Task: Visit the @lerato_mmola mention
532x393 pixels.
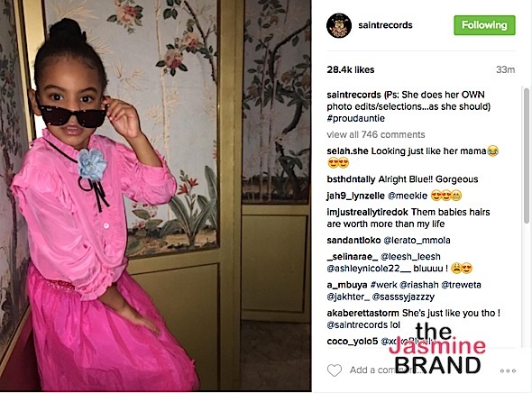Action: click(x=417, y=241)
